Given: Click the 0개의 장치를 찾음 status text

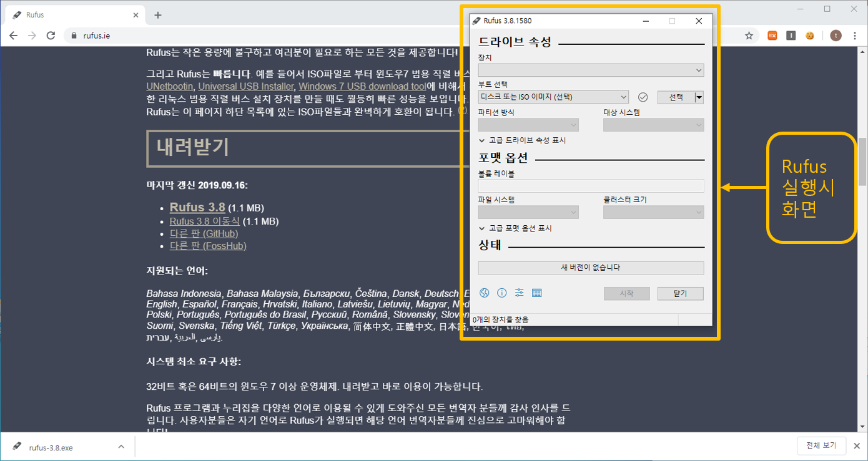Looking at the screenshot, I should pos(501,319).
